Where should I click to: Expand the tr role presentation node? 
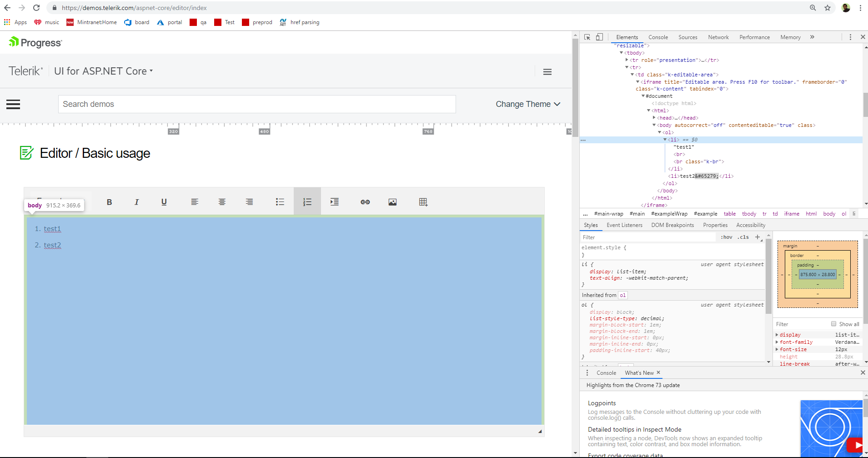627,60
